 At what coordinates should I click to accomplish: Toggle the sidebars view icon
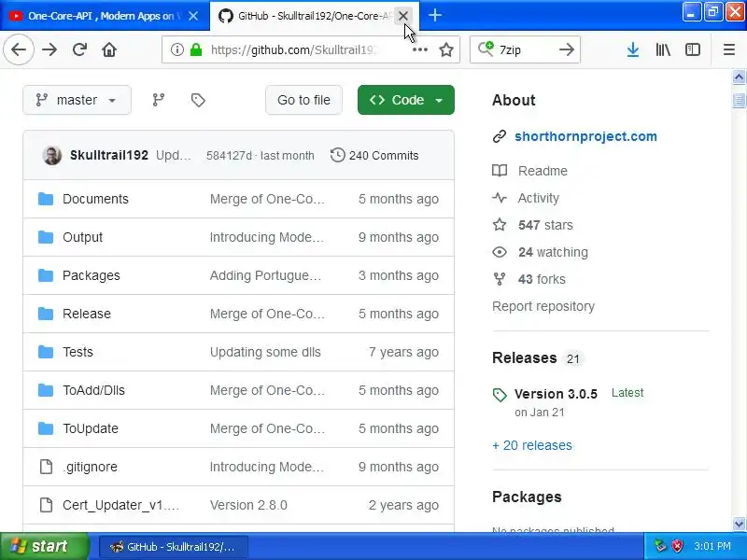(692, 49)
